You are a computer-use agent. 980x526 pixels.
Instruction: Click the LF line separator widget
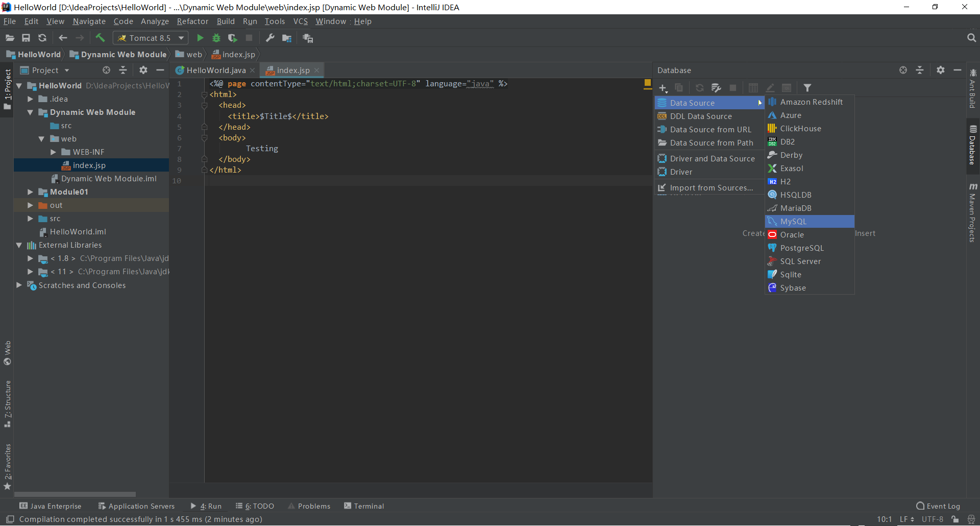click(906, 519)
